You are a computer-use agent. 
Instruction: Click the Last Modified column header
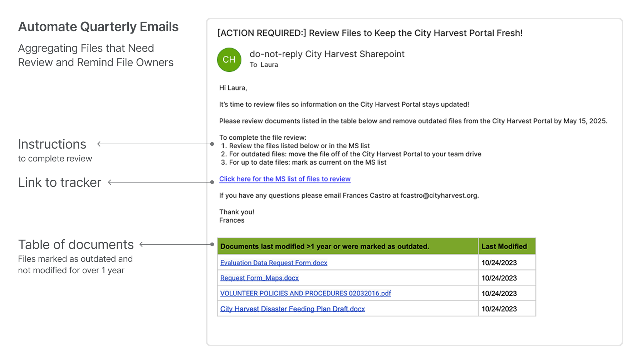(507, 246)
